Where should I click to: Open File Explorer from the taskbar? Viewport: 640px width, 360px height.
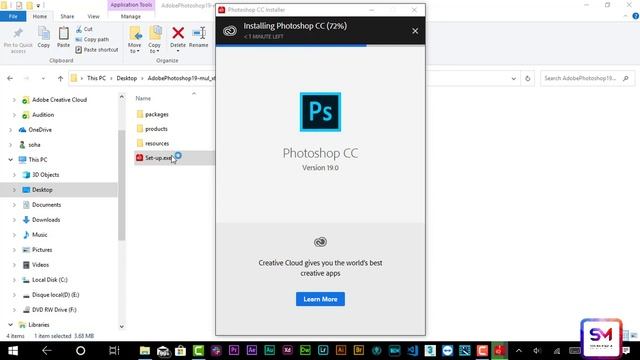tap(145, 351)
